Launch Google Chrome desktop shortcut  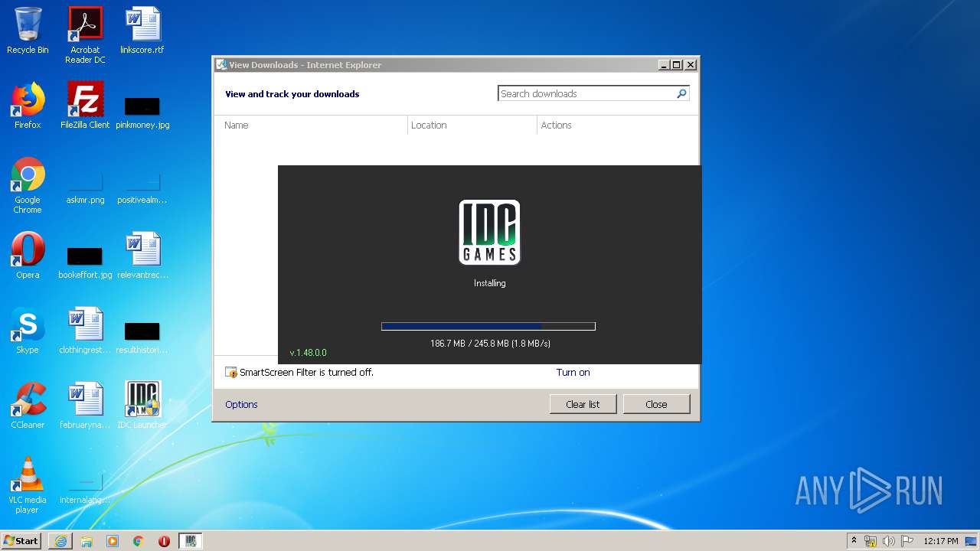click(28, 185)
